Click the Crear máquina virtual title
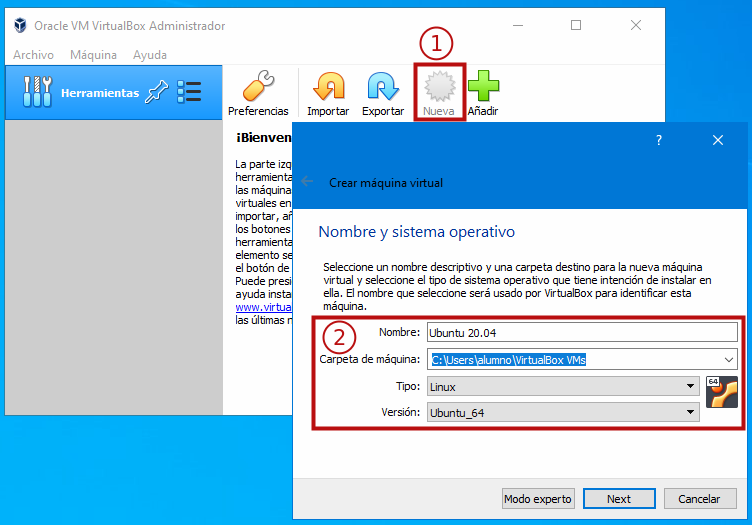Viewport: 752px width, 525px height. (386, 183)
